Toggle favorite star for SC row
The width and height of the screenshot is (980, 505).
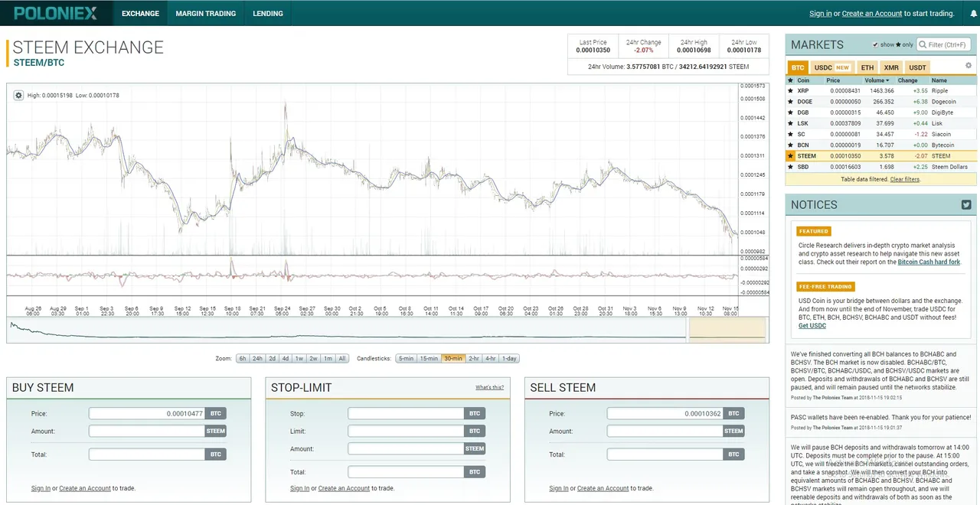click(x=791, y=134)
